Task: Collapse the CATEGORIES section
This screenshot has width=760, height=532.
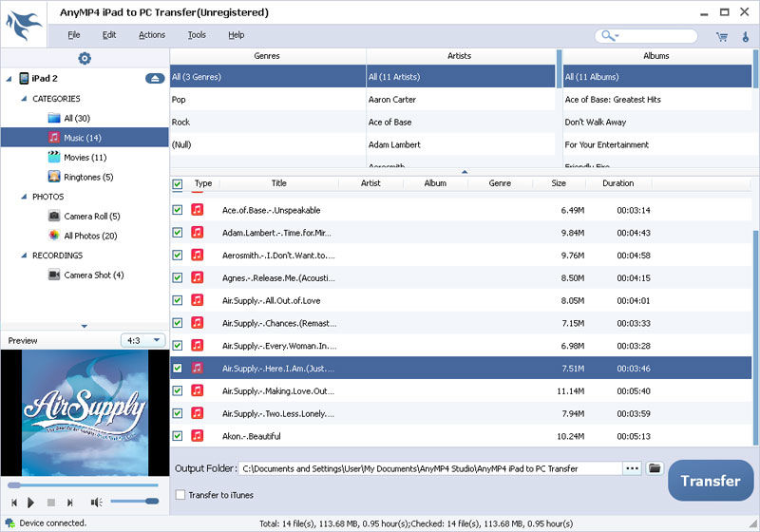Action: pos(24,99)
